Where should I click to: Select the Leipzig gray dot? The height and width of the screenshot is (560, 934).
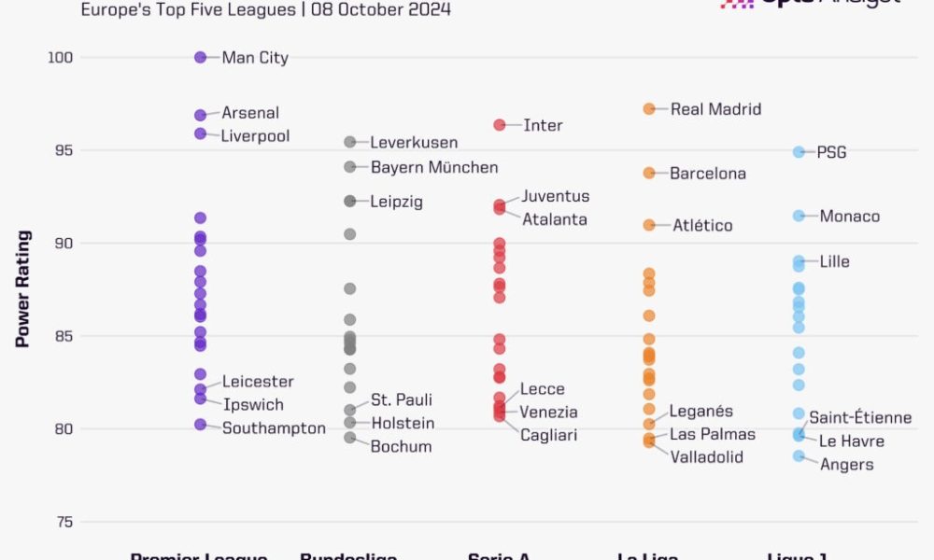pos(350,201)
